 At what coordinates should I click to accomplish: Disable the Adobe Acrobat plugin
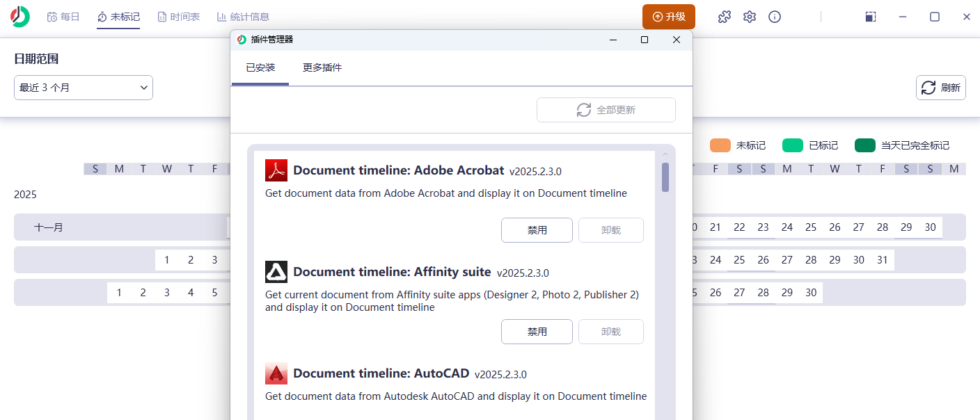(x=537, y=229)
